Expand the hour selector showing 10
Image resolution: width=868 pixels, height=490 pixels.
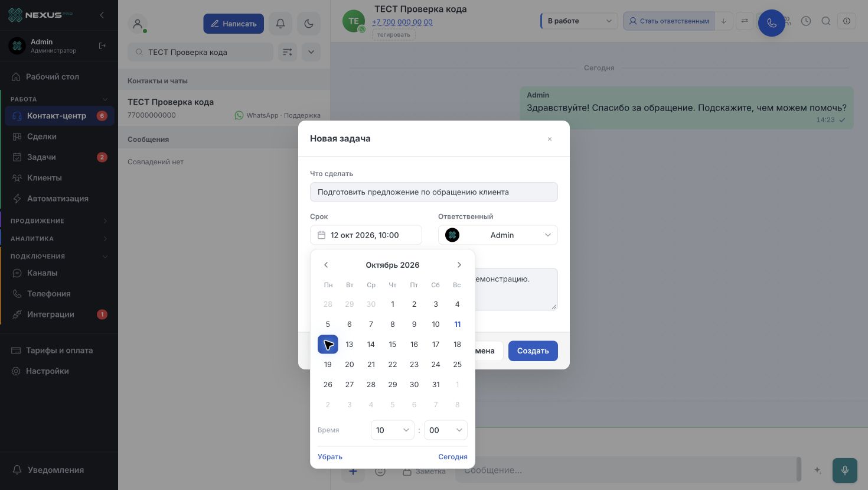[392, 430]
